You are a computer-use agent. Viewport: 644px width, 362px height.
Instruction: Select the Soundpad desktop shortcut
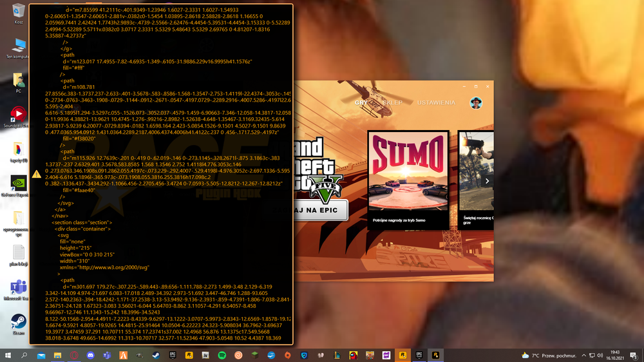(x=18, y=117)
